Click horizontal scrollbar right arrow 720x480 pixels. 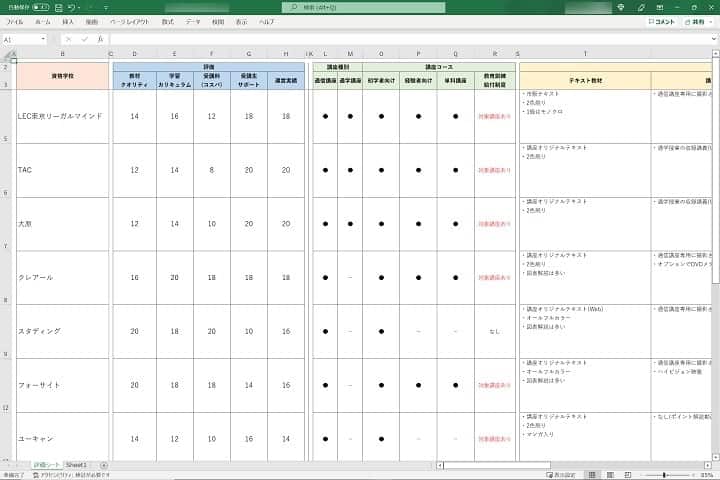click(x=708, y=465)
